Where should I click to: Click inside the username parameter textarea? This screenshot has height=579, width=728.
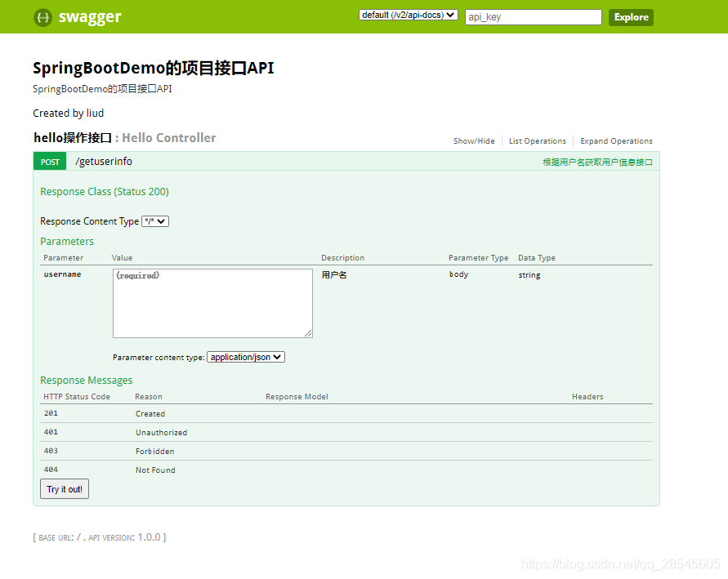coord(212,302)
